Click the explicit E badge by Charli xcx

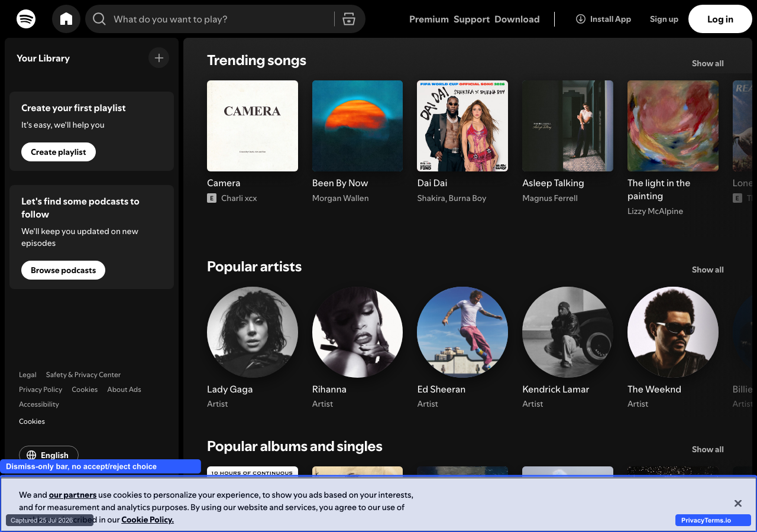212,198
